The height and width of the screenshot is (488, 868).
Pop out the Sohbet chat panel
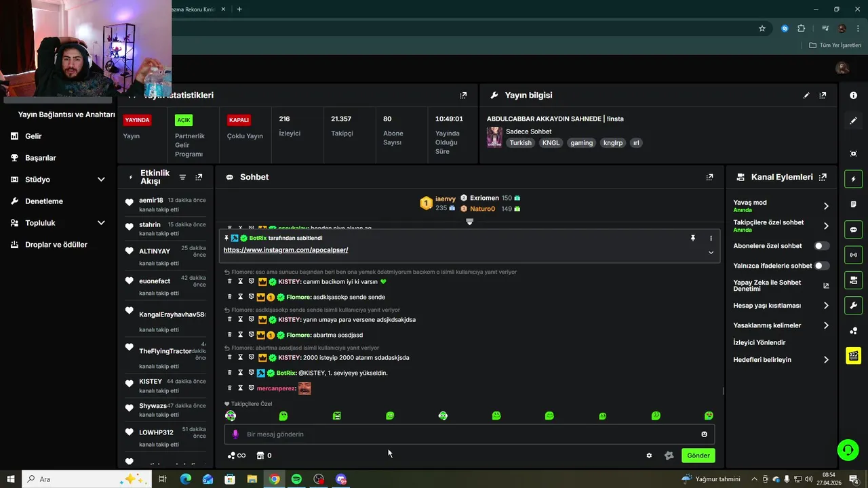[x=709, y=177]
